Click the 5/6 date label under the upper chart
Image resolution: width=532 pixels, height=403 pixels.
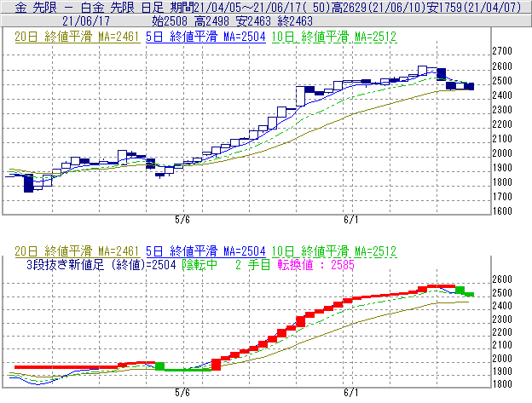(182, 220)
